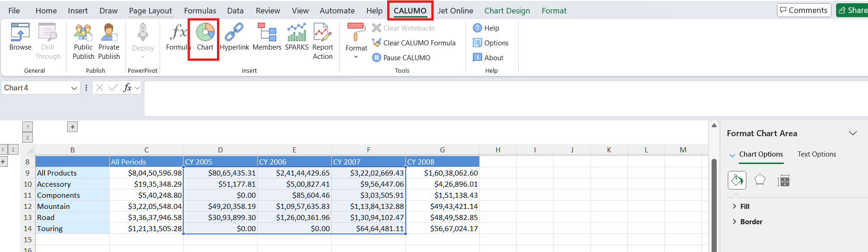
Task: Open the Name Box dropdown
Action: pyautogui.click(x=74, y=88)
